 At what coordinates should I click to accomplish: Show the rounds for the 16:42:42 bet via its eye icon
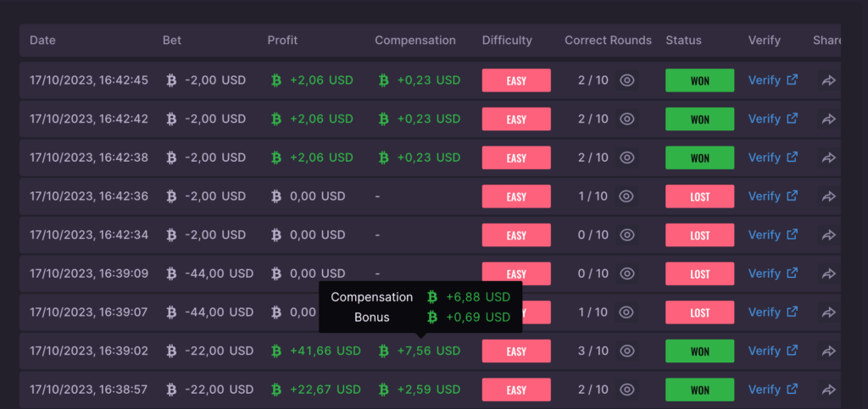click(626, 119)
